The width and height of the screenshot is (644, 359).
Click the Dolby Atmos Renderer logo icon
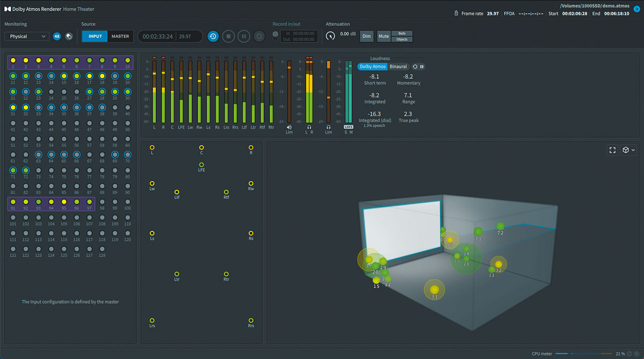(x=8, y=9)
